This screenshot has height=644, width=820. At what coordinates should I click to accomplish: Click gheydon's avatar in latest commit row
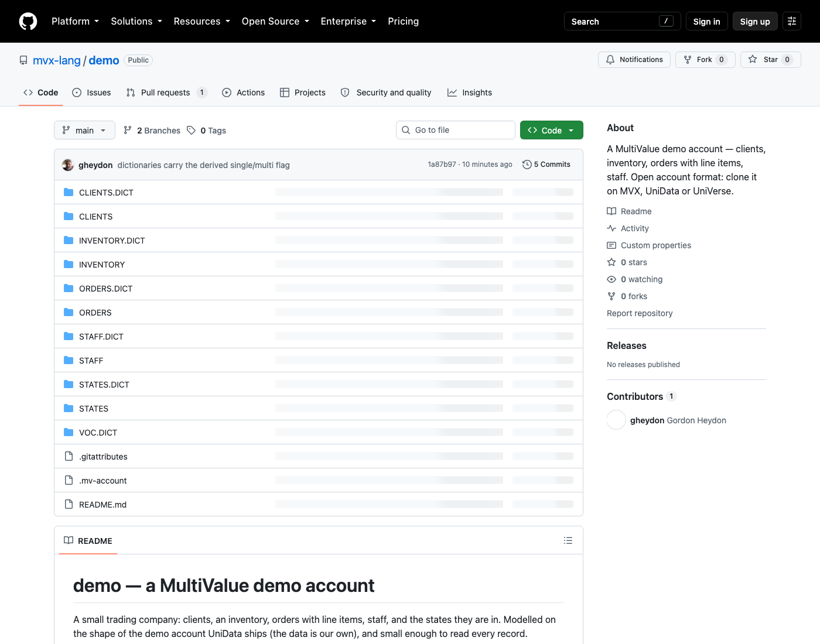pos(68,165)
